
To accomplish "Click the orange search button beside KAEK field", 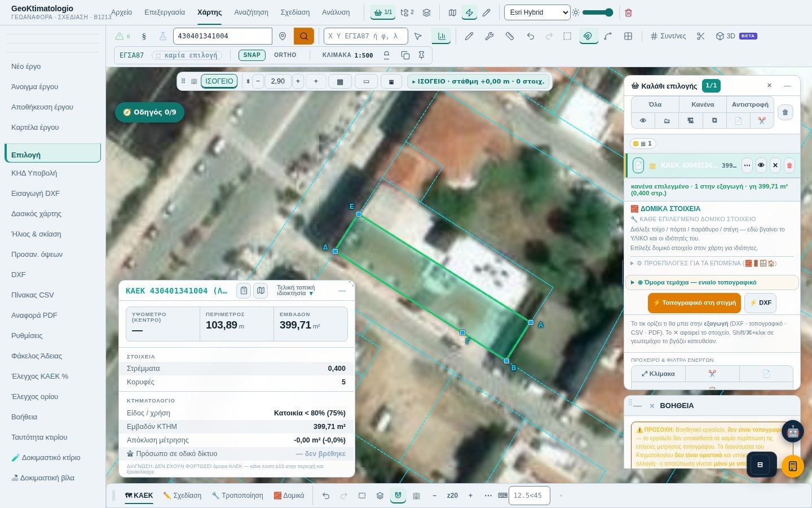I will click(x=304, y=36).
